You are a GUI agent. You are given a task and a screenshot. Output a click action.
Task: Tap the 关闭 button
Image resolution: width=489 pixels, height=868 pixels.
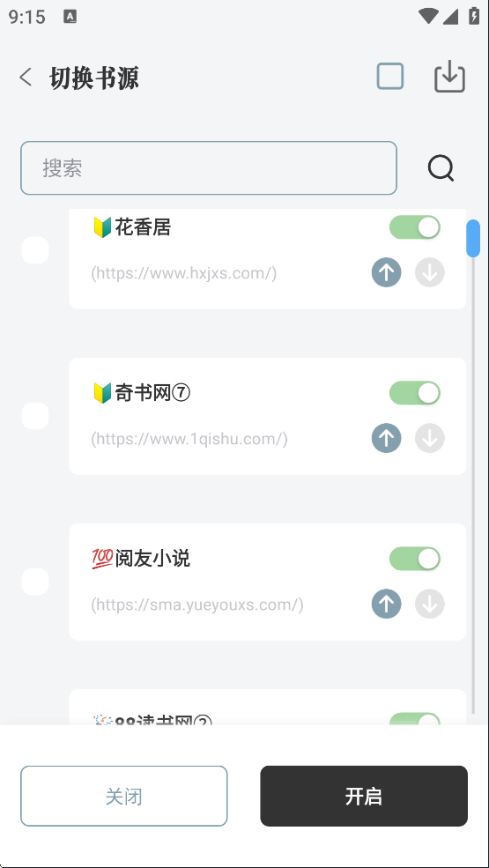click(124, 796)
